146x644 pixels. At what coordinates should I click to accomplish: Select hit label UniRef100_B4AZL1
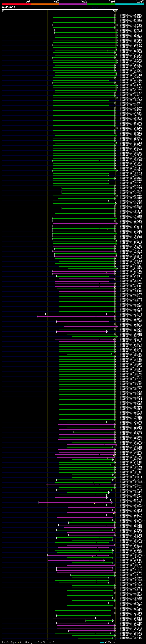(131, 20)
